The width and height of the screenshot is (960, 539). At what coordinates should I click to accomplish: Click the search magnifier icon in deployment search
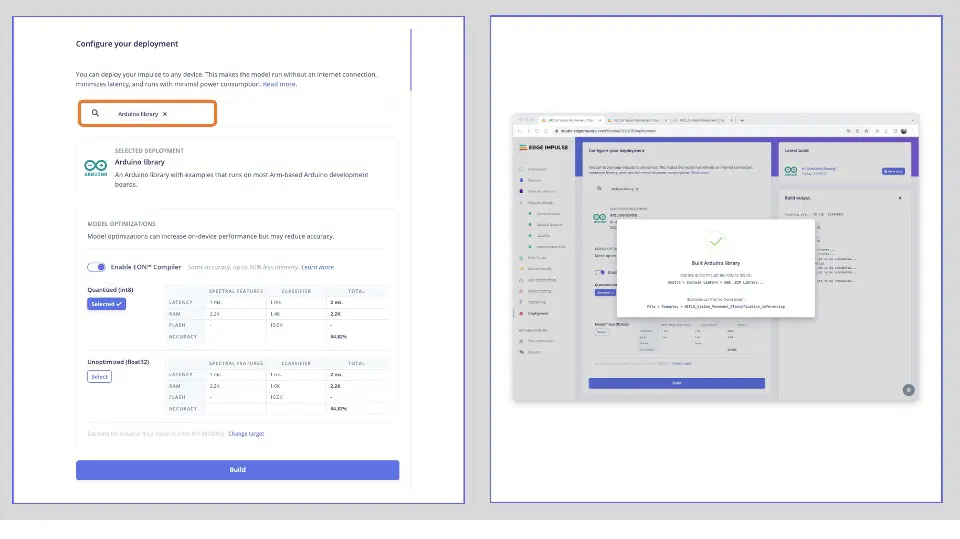point(96,114)
